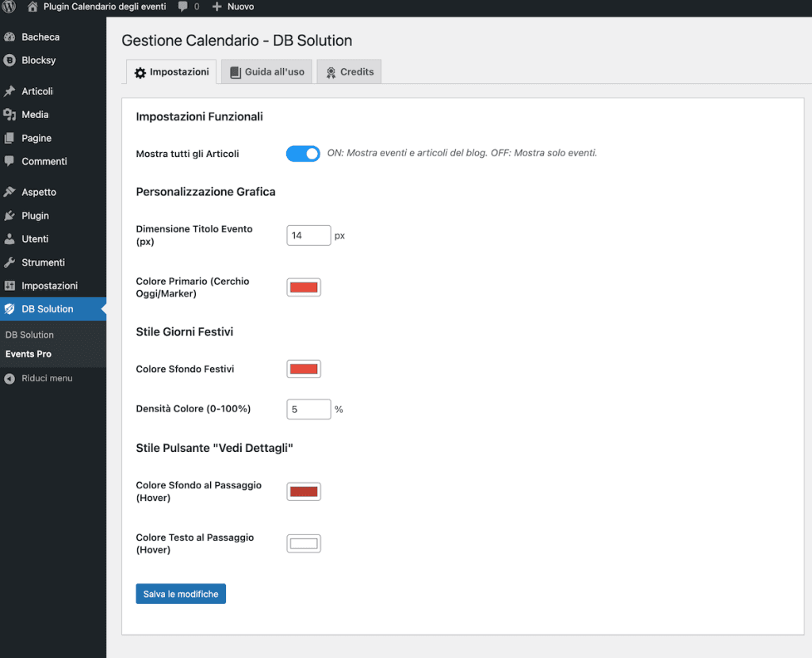
Task: Click Nuovo in the admin bar
Action: (x=241, y=6)
